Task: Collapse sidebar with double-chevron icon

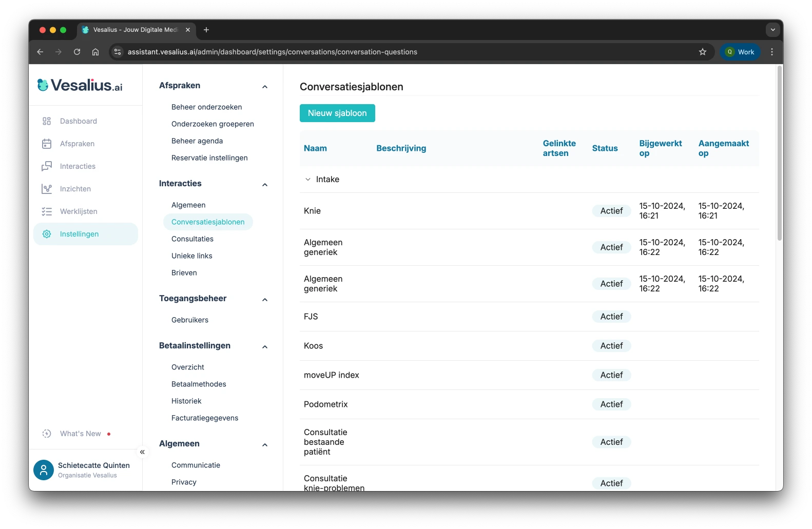Action: tap(142, 452)
